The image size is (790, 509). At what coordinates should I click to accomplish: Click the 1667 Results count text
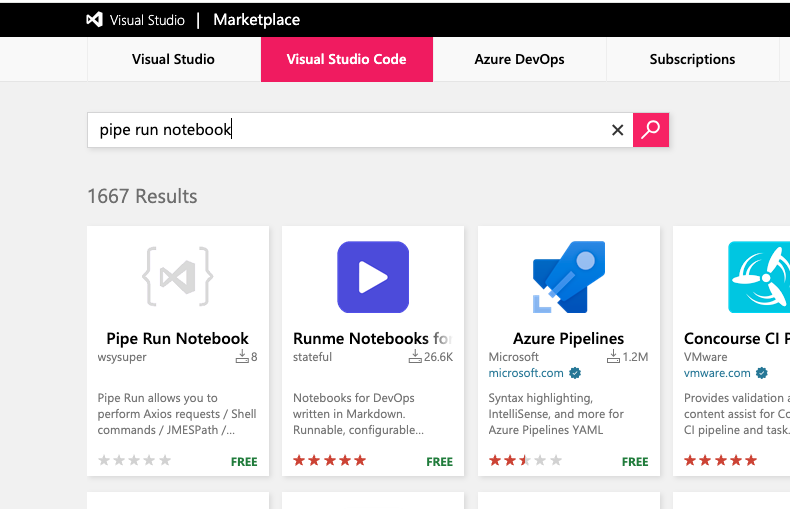click(x=142, y=196)
